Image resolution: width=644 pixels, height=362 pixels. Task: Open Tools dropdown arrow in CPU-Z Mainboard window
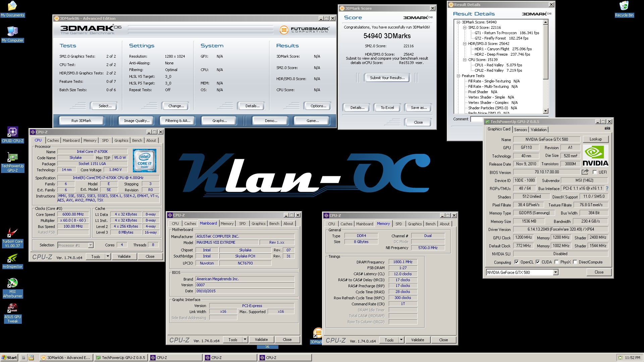click(x=245, y=340)
